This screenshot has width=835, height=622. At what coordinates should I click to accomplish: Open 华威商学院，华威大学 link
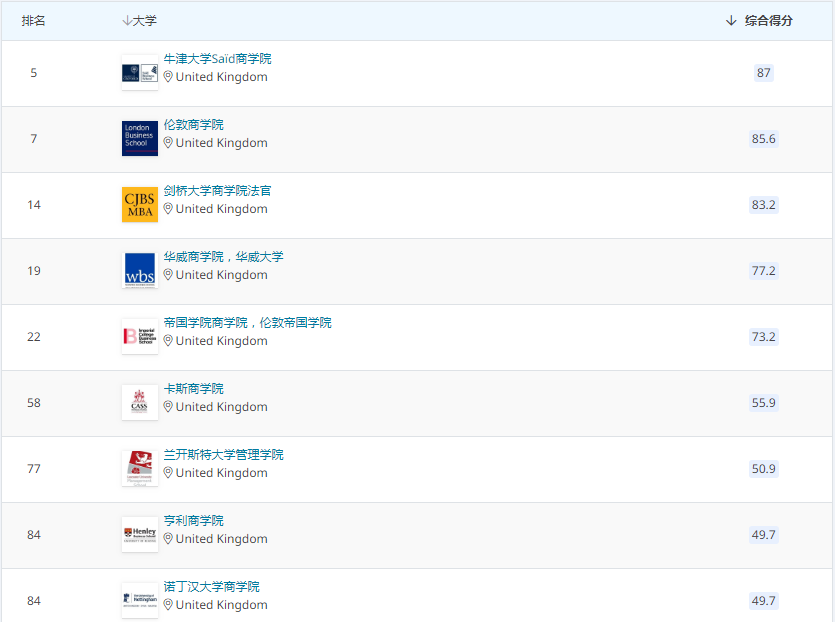[223, 257]
